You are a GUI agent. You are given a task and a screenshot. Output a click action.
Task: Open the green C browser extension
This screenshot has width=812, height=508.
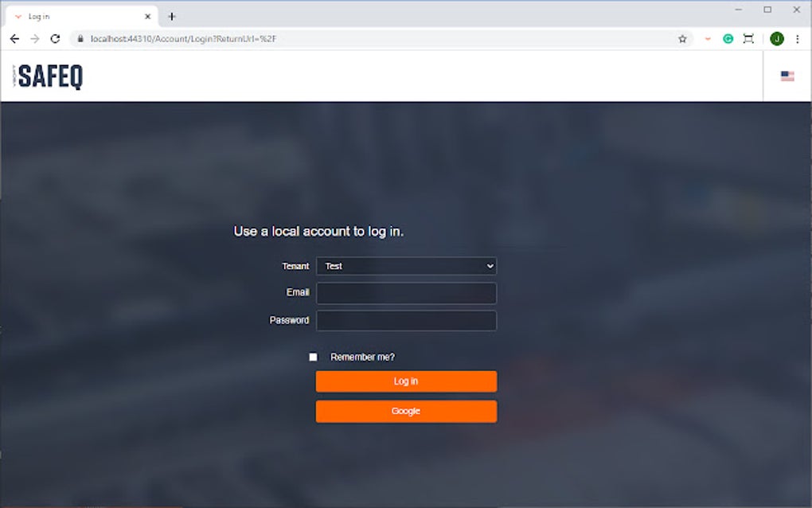pyautogui.click(x=727, y=38)
